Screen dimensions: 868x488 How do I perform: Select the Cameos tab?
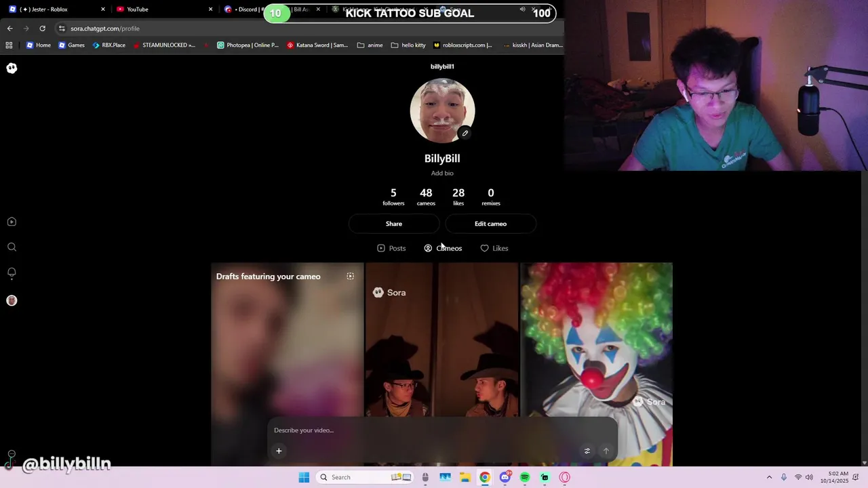(x=443, y=248)
